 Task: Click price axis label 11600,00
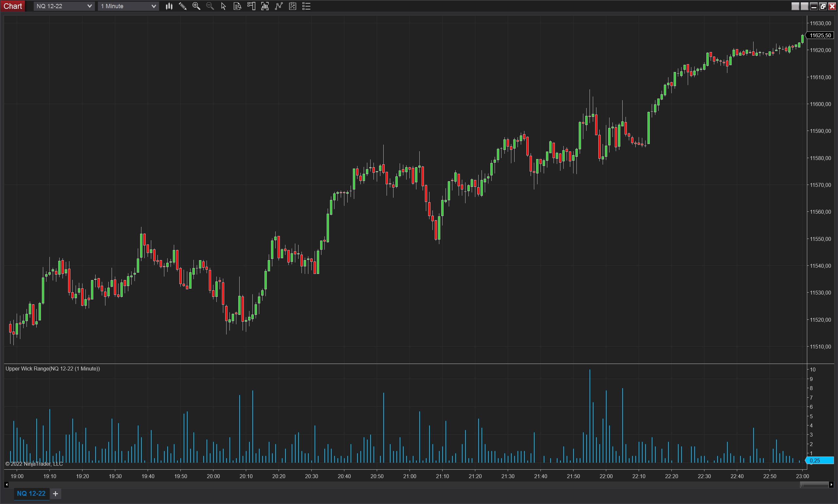820,104
